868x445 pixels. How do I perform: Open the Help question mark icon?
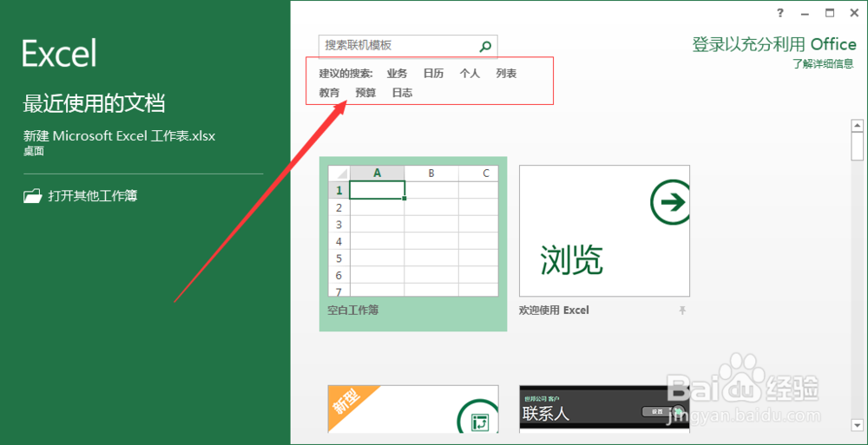pos(780,13)
